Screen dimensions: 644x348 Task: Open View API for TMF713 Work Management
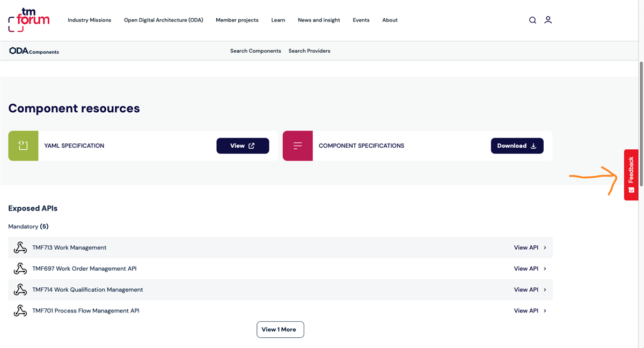[530, 248]
